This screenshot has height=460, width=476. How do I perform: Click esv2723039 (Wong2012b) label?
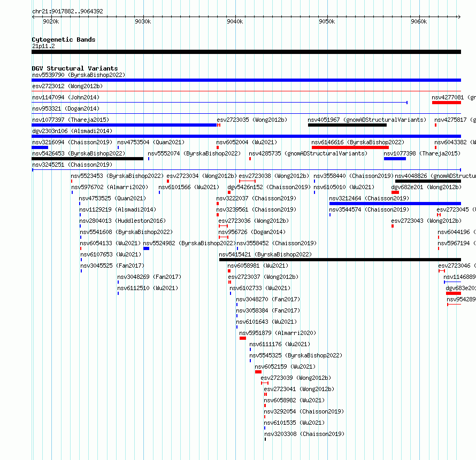[x=296, y=378]
